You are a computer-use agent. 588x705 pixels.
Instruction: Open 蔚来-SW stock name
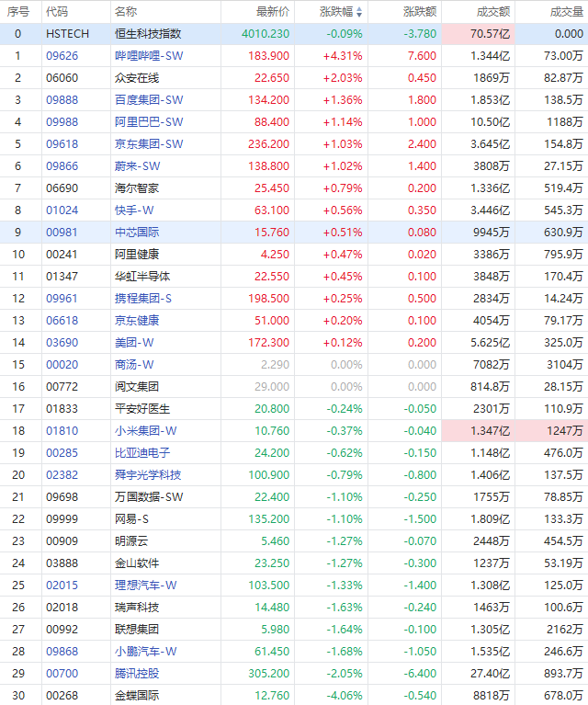(x=137, y=165)
